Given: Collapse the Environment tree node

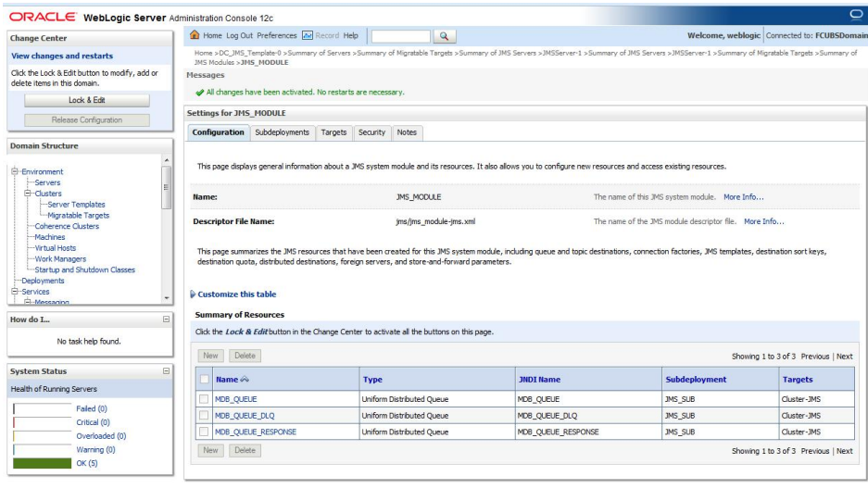Looking at the screenshot, I should coord(16,171).
